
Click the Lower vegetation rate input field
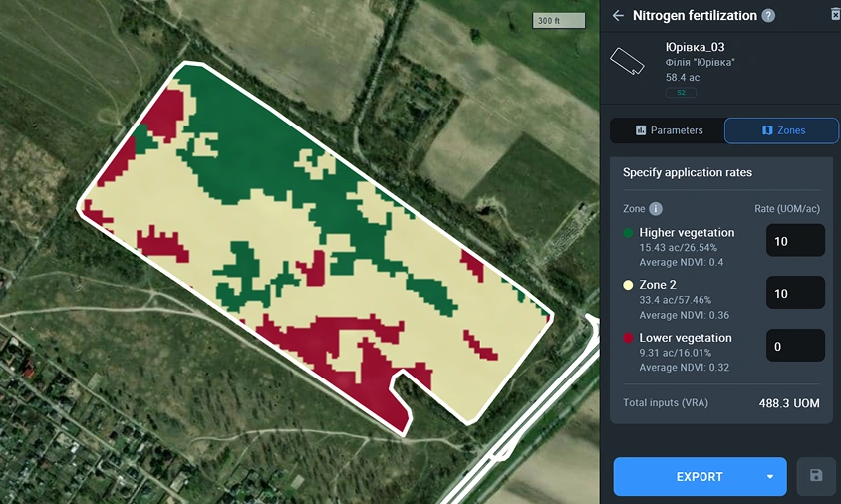click(794, 346)
